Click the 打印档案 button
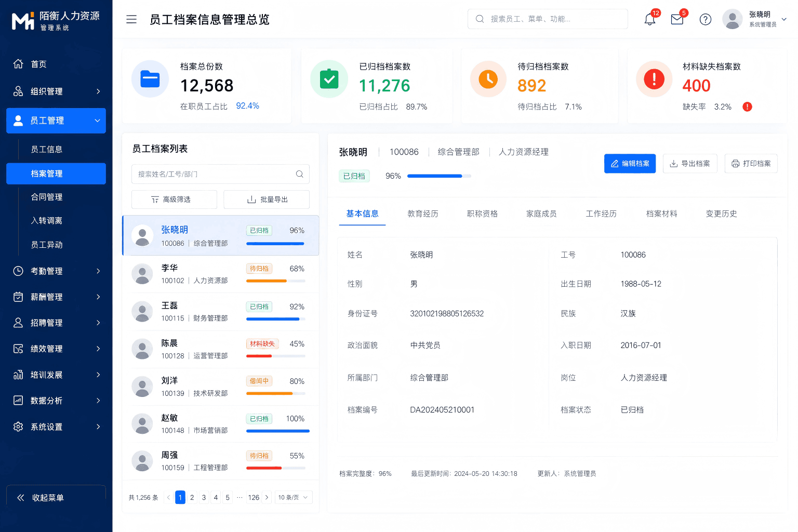Image resolution: width=798 pixels, height=532 pixels. (751, 164)
